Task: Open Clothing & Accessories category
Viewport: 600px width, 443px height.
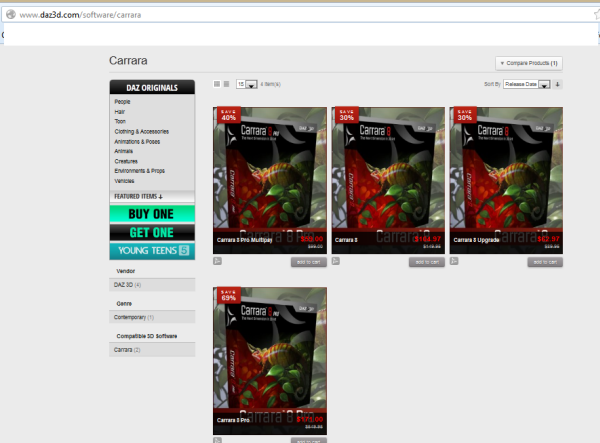Action: click(x=142, y=131)
